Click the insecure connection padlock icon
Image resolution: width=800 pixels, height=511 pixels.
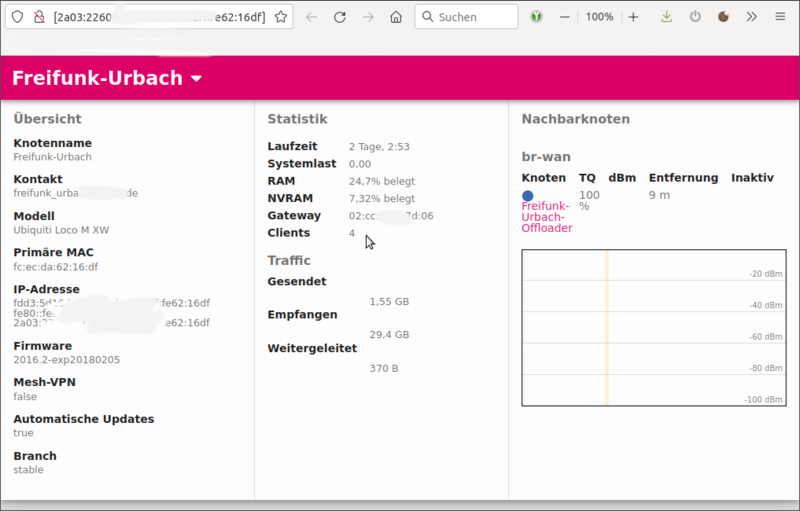[x=39, y=17]
